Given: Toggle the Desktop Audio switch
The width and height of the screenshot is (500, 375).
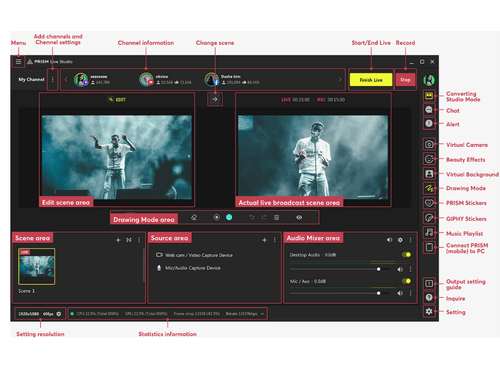Looking at the screenshot, I should (406, 255).
